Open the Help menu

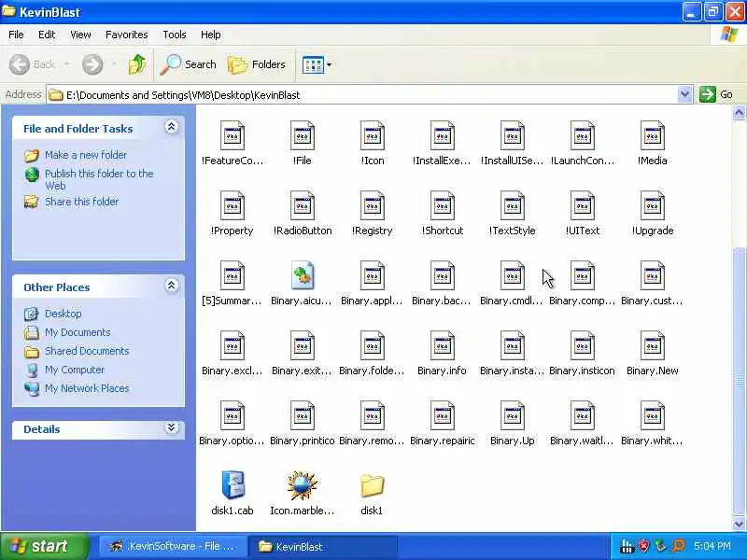coord(211,35)
